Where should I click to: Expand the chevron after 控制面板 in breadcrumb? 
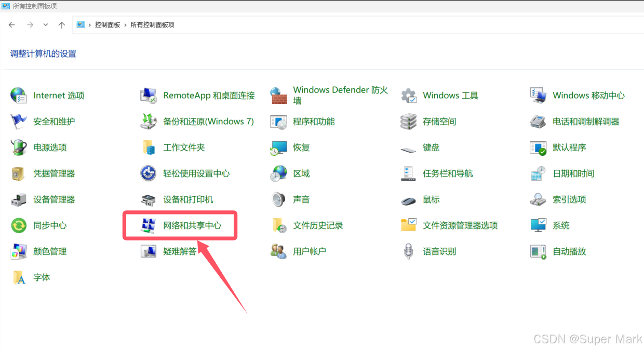[125, 25]
